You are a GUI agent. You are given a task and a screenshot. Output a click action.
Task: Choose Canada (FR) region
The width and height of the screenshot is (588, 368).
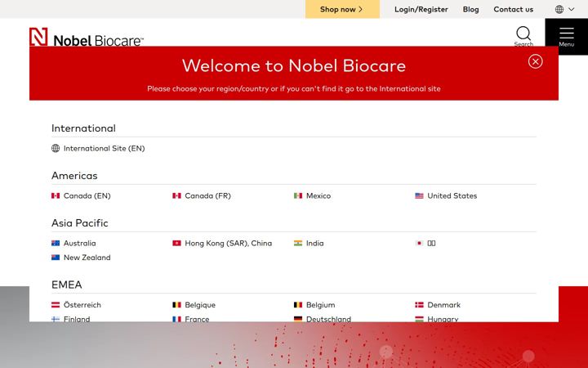[207, 195]
